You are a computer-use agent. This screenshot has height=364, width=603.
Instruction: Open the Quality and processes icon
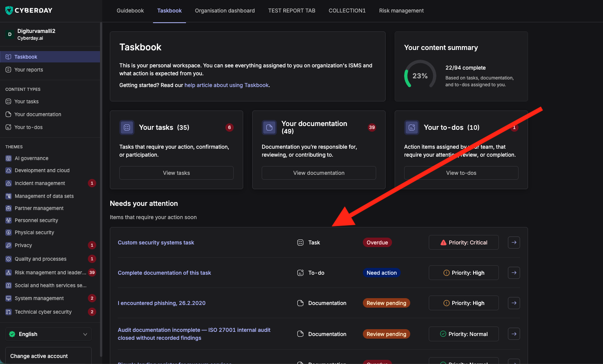[8, 259]
